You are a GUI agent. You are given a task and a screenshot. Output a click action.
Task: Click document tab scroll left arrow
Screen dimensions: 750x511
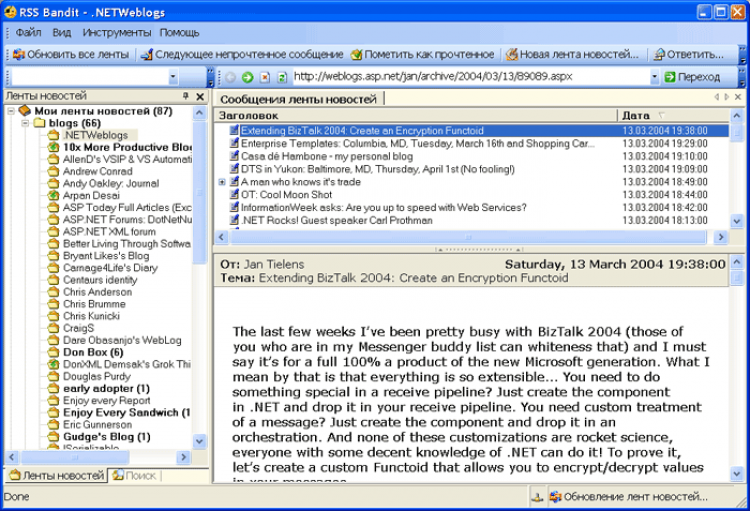pos(717,97)
